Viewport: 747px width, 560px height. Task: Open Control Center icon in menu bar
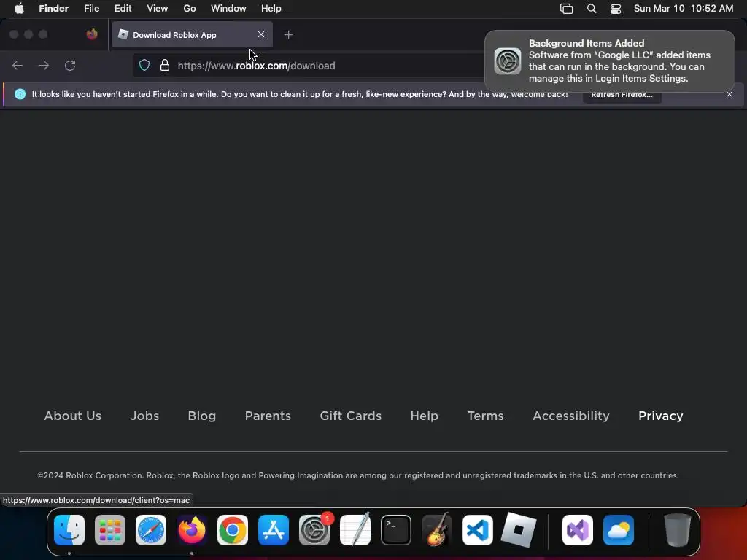pos(616,9)
